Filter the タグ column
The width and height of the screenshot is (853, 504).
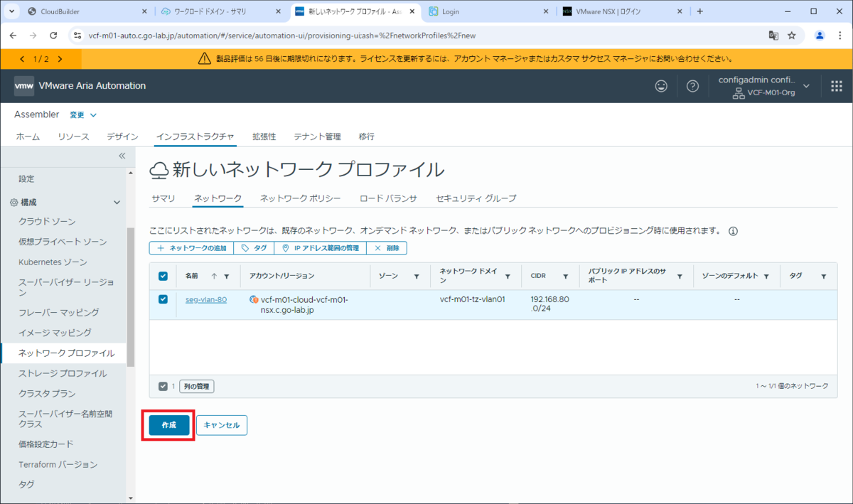pos(824,277)
